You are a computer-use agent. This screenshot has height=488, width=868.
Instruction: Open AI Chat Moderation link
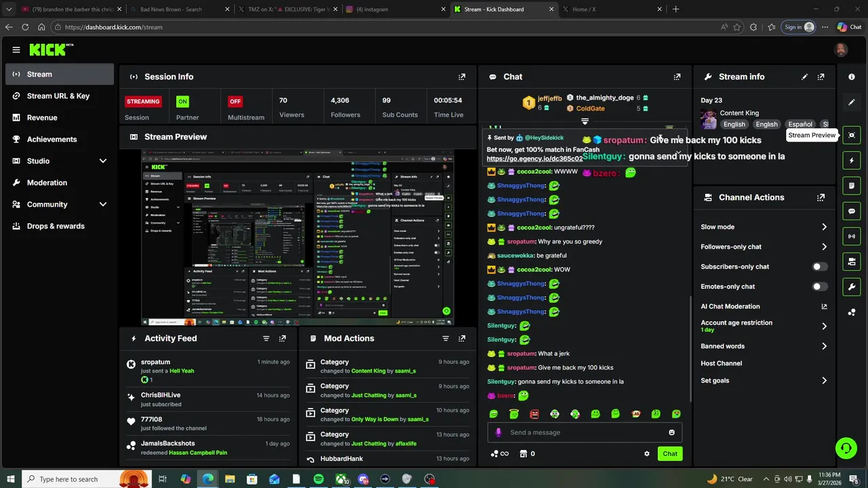[x=764, y=306]
